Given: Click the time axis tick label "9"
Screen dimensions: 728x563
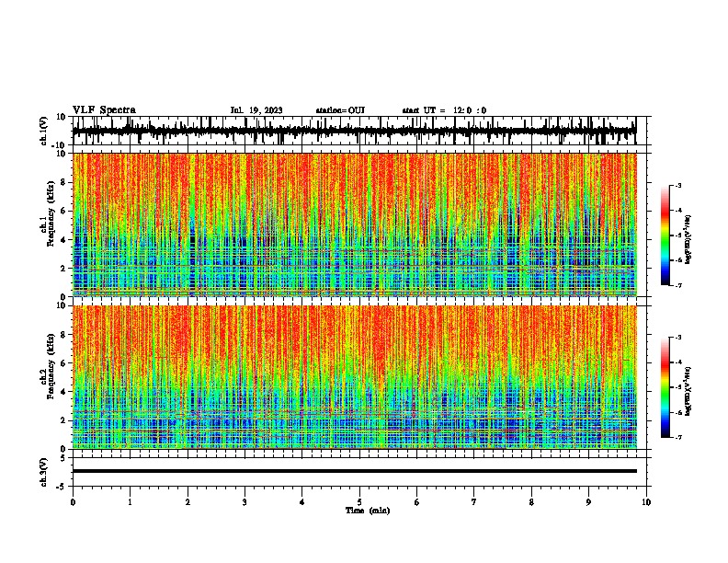Looking at the screenshot, I should click(x=588, y=502).
